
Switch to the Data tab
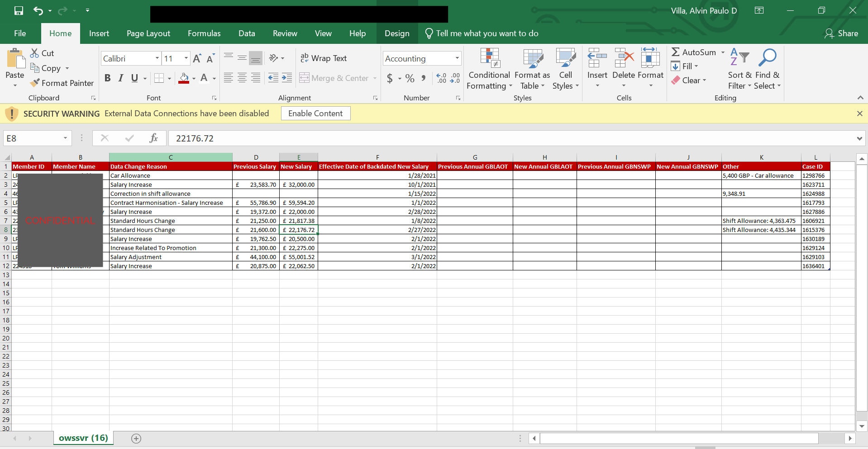tap(247, 33)
